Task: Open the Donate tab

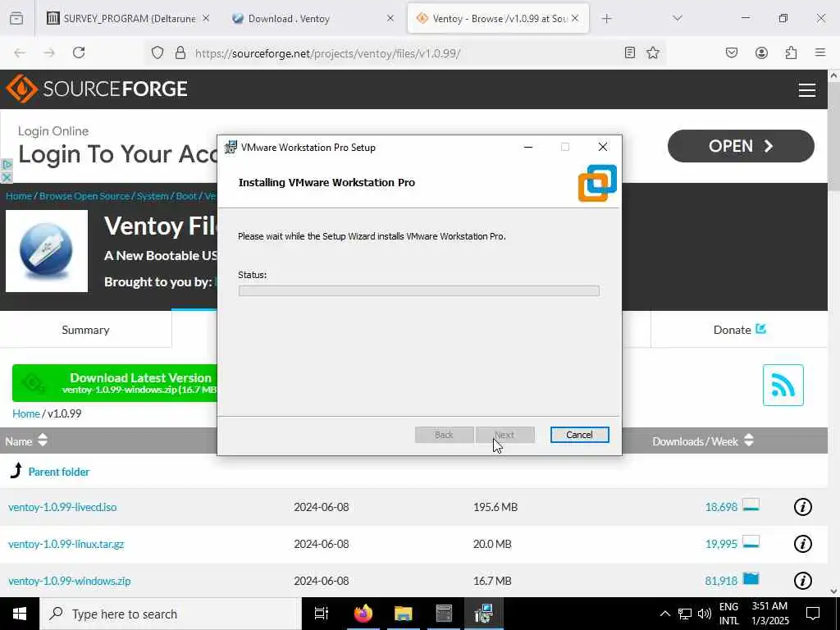Action: 739,330
